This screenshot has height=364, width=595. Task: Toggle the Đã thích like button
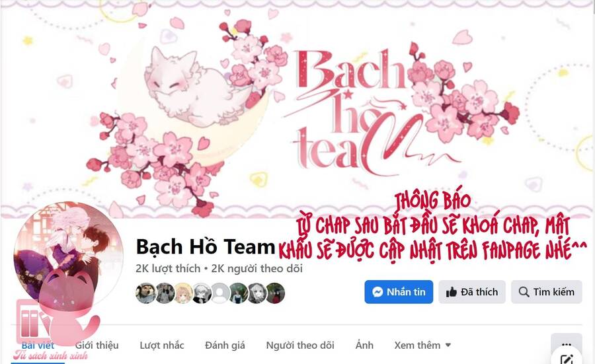click(471, 292)
